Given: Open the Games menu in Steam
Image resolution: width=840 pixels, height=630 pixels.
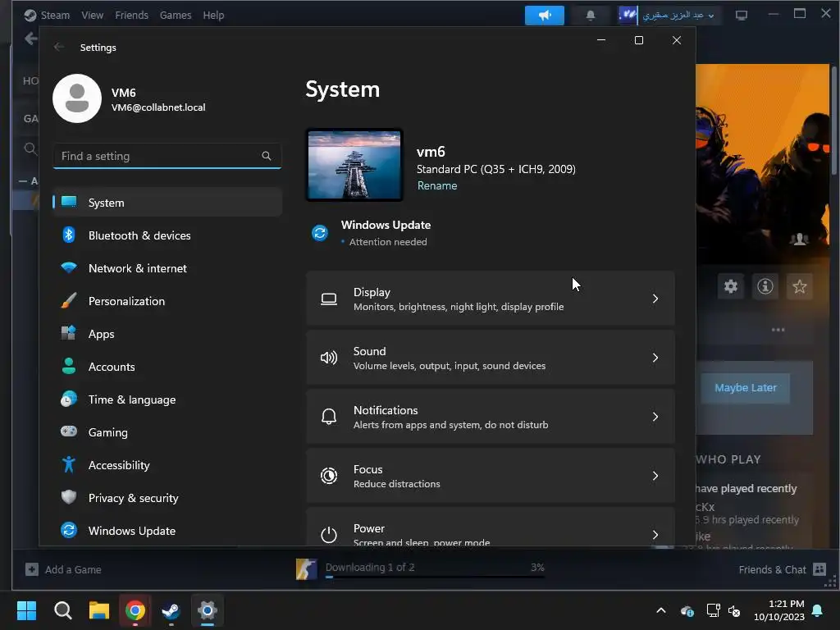Looking at the screenshot, I should pos(176,15).
